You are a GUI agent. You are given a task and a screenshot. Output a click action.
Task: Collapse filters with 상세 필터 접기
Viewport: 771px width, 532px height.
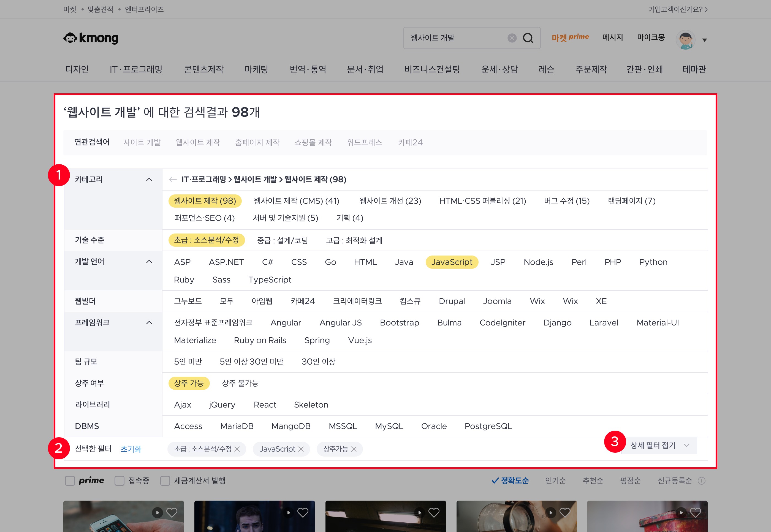tap(659, 445)
